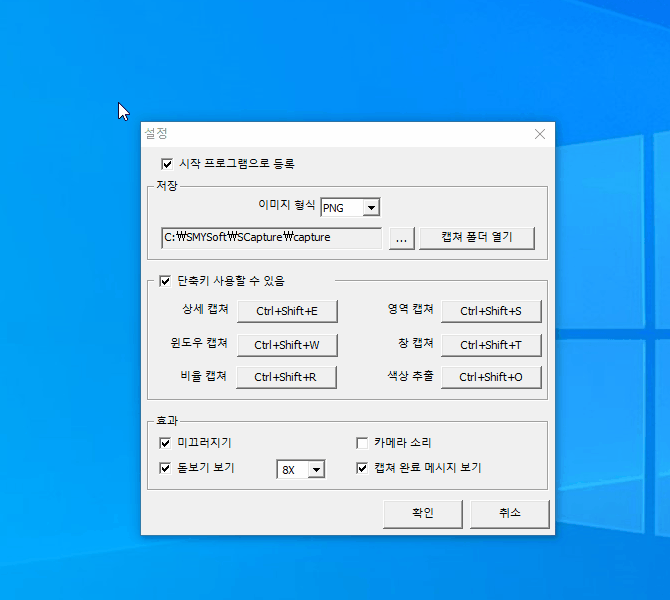Open the 8X magnifier zoom dropdown

316,470
